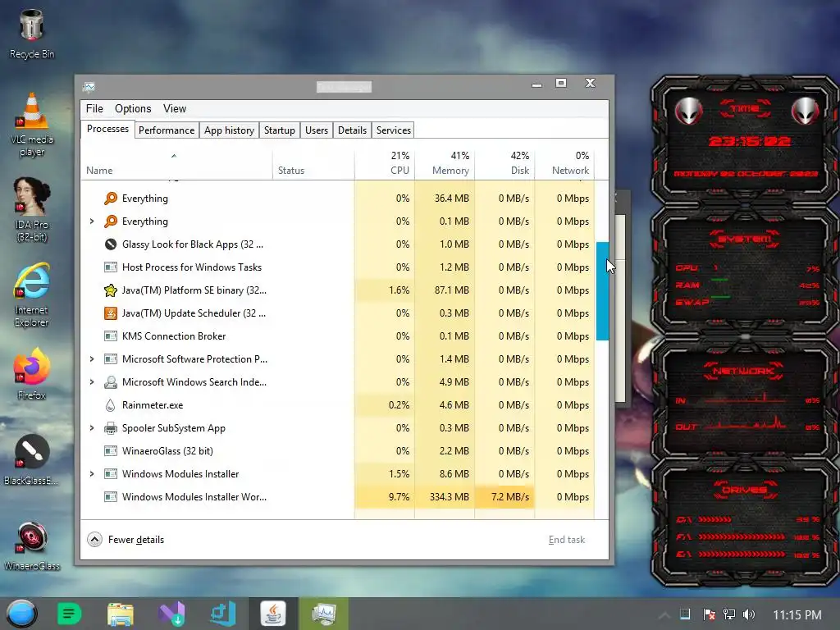
Task: Open the Recycle Bin desktop icon
Action: click(32, 34)
